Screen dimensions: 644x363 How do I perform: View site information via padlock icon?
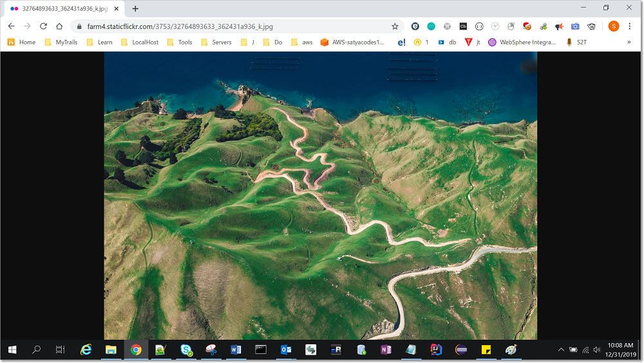pos(79,26)
